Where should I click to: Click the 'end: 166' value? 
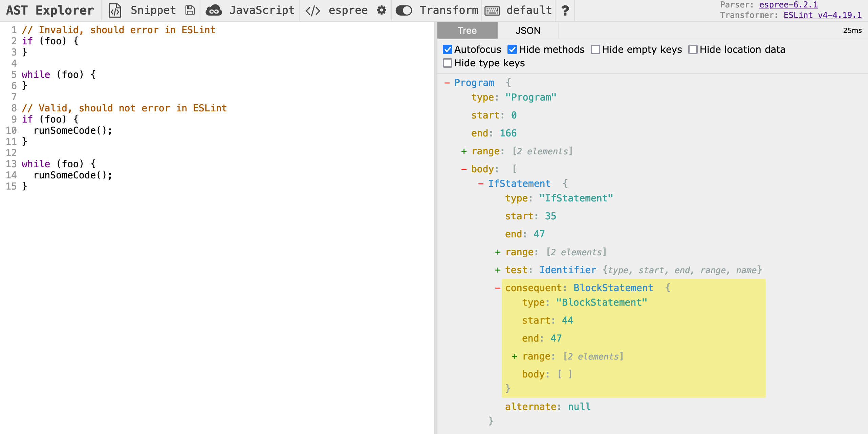508,133
